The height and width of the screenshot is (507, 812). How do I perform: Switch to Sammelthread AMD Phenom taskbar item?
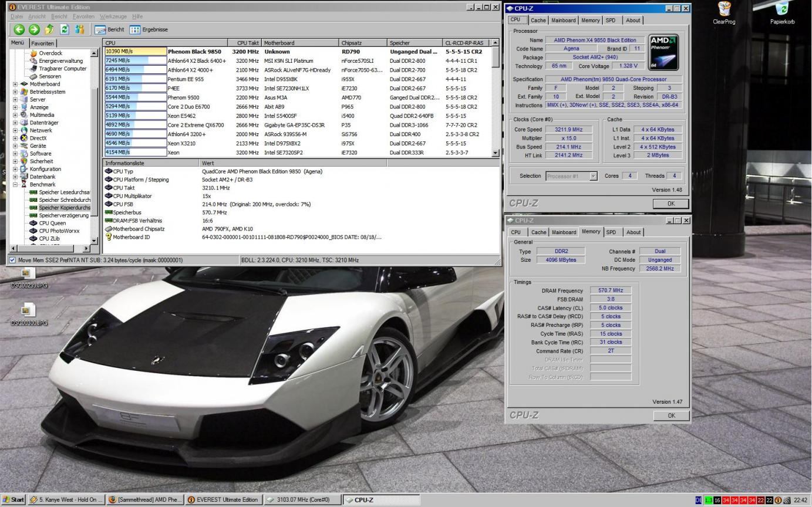[x=145, y=500]
